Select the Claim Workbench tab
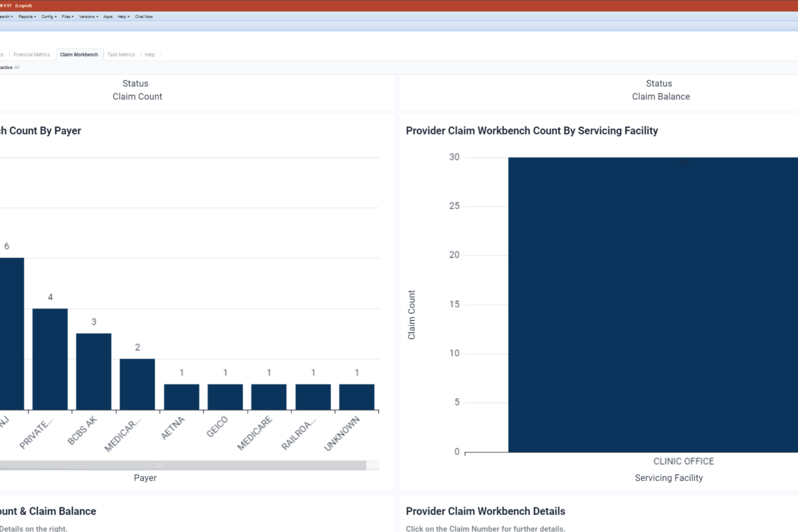The height and width of the screenshot is (532, 798). coord(79,55)
